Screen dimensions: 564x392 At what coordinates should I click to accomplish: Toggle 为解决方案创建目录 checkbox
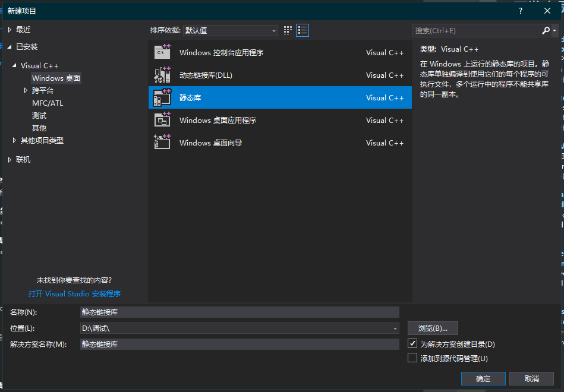412,343
